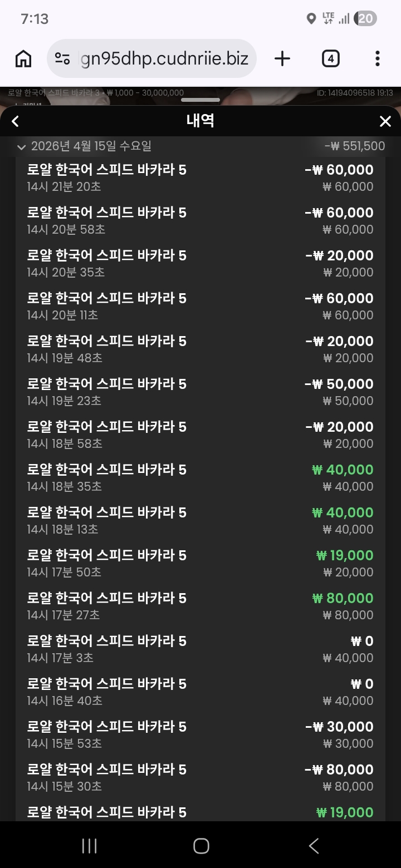This screenshot has height=868, width=401.
Task: Open the 14시 17분 27초 ₩80,000 win entry
Action: pos(200,606)
